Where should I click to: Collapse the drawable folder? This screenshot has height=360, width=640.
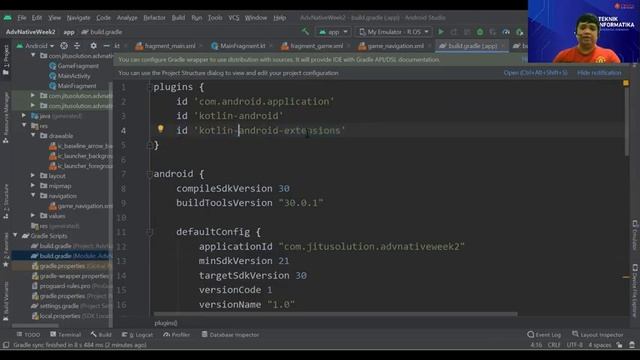click(33, 136)
